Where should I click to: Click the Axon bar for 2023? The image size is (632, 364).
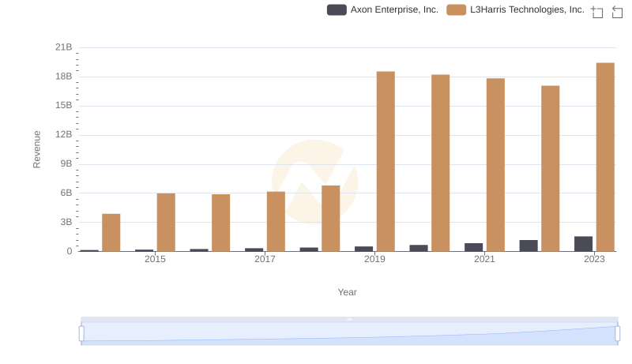point(583,244)
